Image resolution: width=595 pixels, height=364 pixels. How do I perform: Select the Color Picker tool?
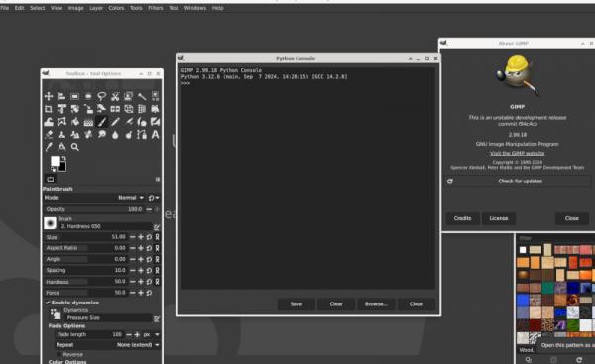point(49,147)
